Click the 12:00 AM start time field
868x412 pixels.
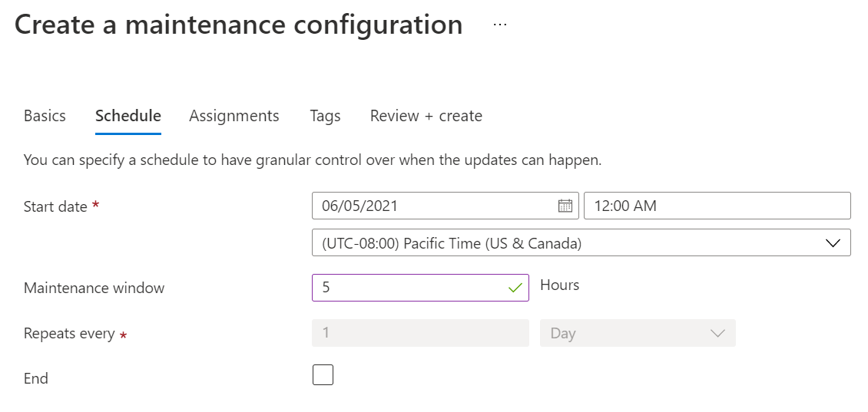pyautogui.click(x=717, y=206)
